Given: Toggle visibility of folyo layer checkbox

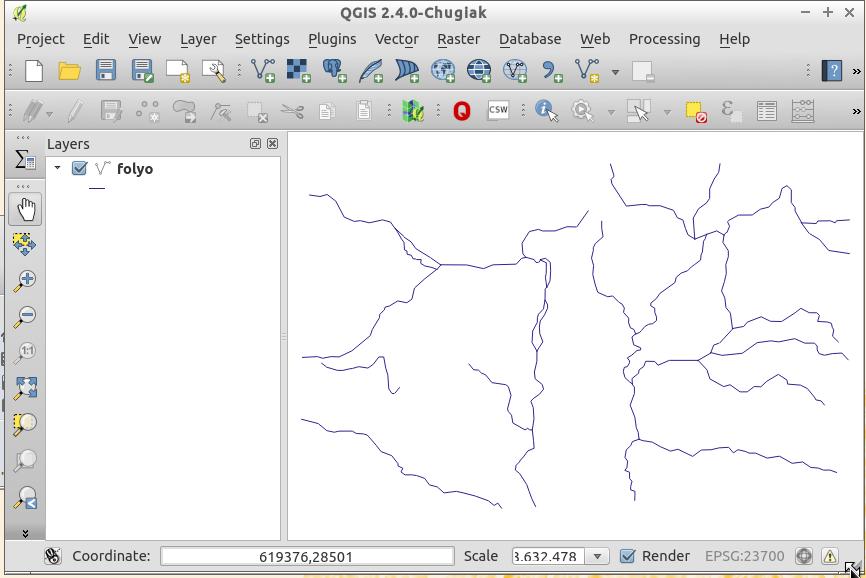Looking at the screenshot, I should click(x=79, y=168).
